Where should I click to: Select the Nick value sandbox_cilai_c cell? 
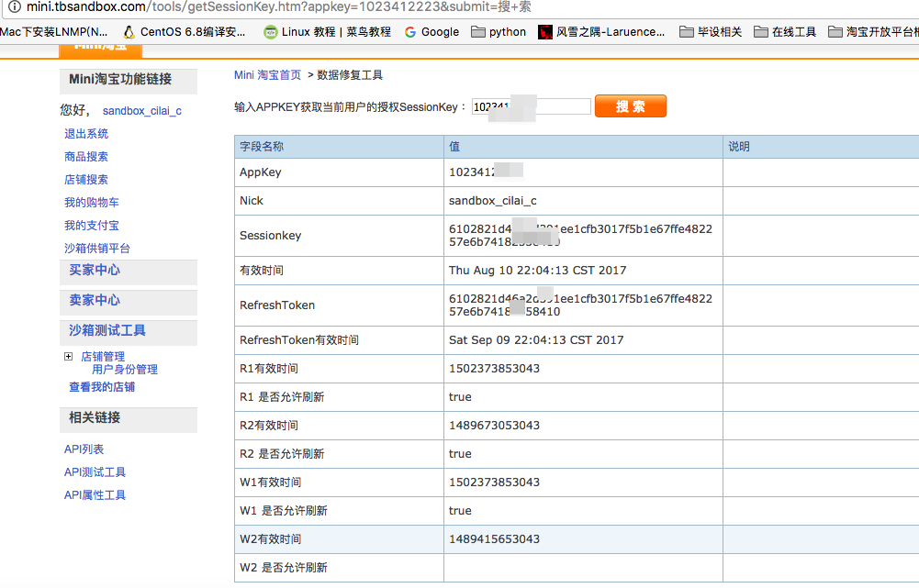point(583,201)
